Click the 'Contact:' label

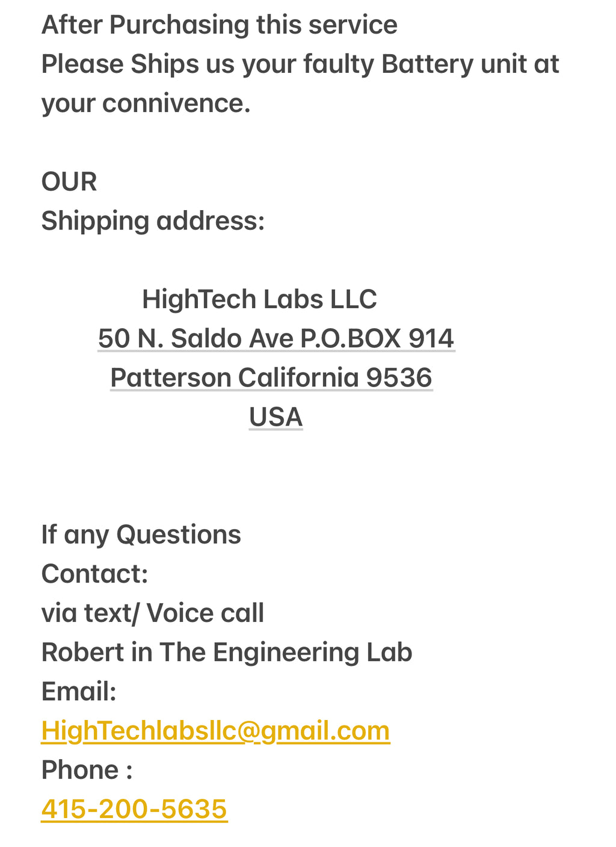[x=94, y=574]
